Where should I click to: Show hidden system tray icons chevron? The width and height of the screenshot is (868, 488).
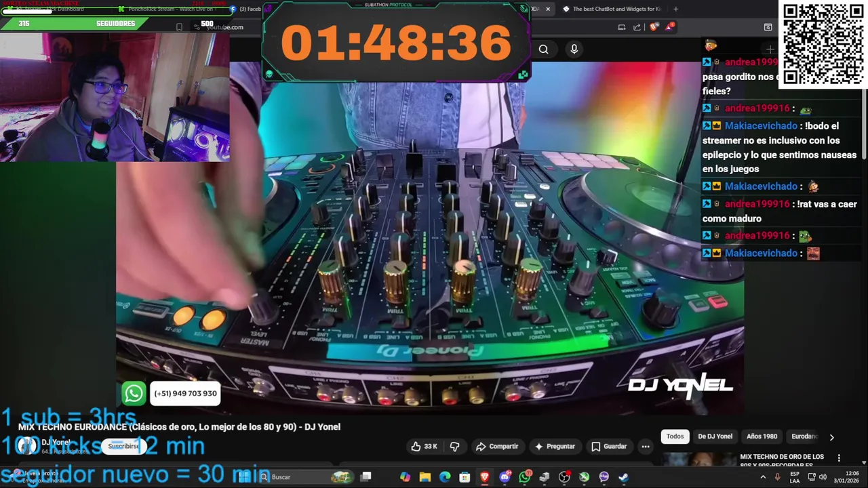tap(763, 477)
